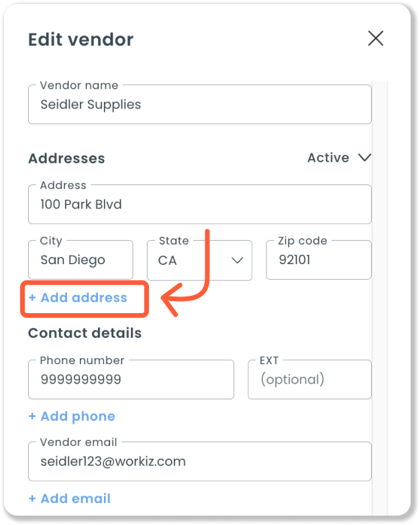Viewport: 420px width, 525px height.
Task: Click the Vendor email field
Action: click(200, 461)
